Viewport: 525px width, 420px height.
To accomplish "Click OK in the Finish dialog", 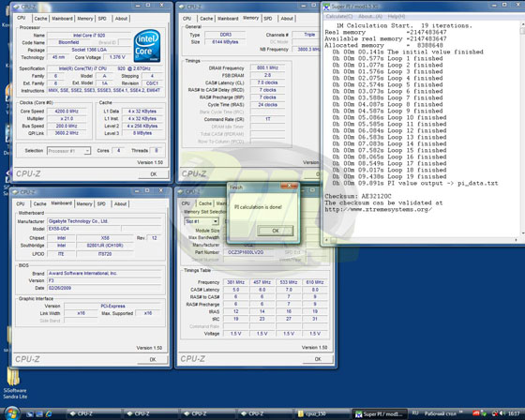I will click(x=276, y=231).
